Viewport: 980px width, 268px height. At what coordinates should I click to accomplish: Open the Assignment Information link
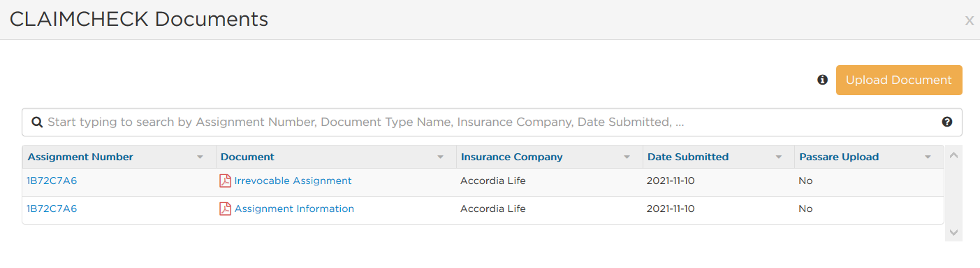[294, 209]
